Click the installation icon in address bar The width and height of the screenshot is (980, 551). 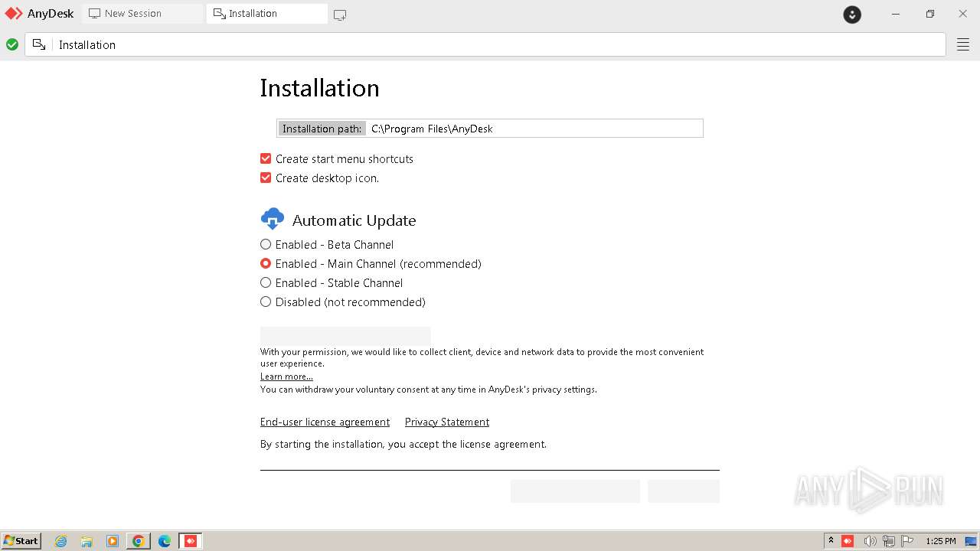tap(39, 45)
